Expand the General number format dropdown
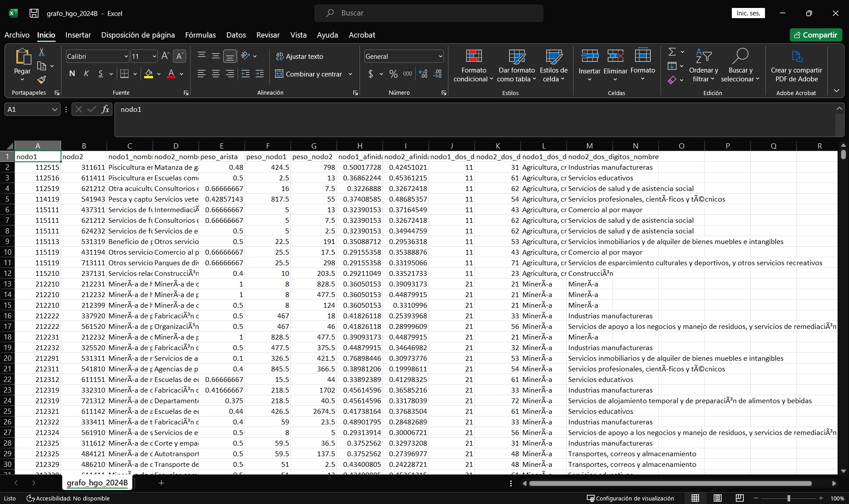 440,57
